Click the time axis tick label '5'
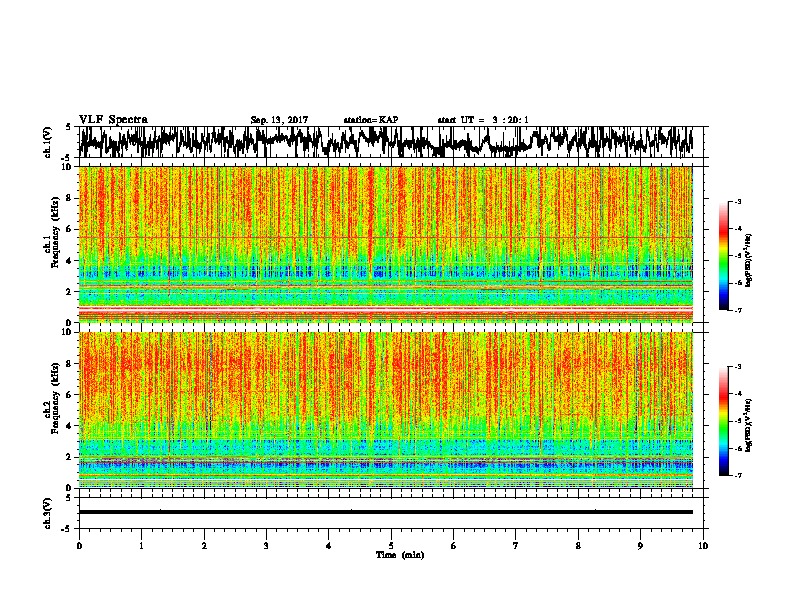792x612 pixels. tap(391, 546)
